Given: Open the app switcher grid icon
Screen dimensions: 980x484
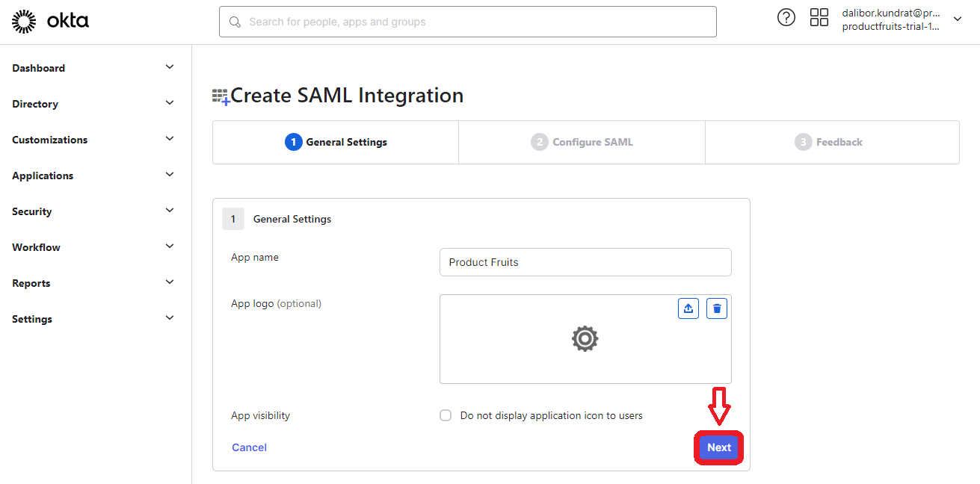Looking at the screenshot, I should 819,16.
